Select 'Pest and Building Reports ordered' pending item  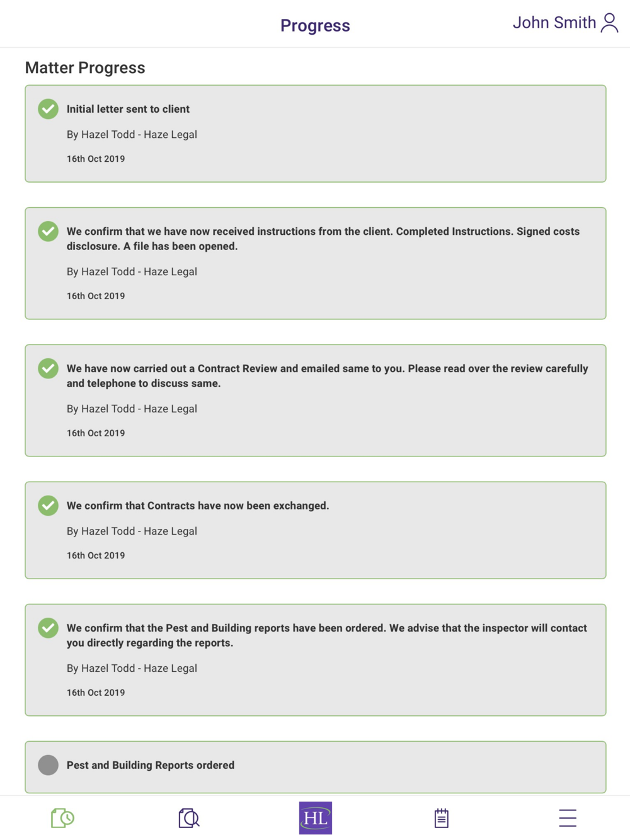click(151, 765)
